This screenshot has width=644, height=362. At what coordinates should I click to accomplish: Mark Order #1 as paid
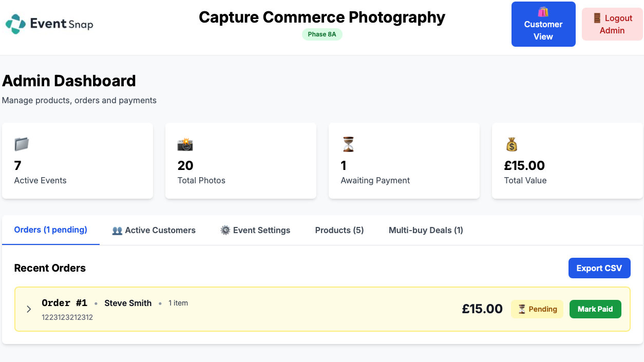[595, 309]
